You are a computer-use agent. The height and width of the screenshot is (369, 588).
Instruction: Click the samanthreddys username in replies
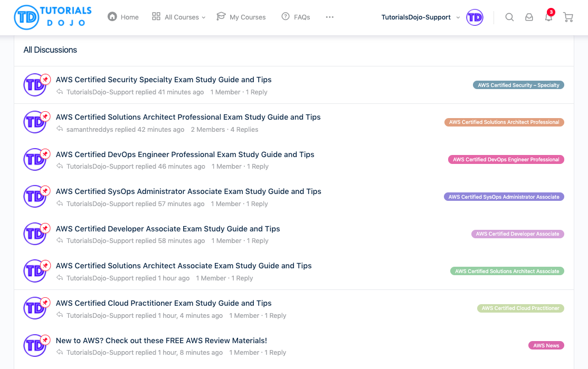tap(89, 130)
